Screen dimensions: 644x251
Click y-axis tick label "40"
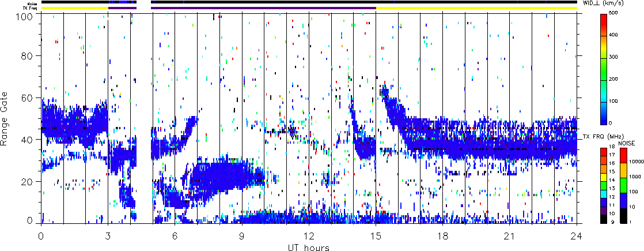click(26, 140)
